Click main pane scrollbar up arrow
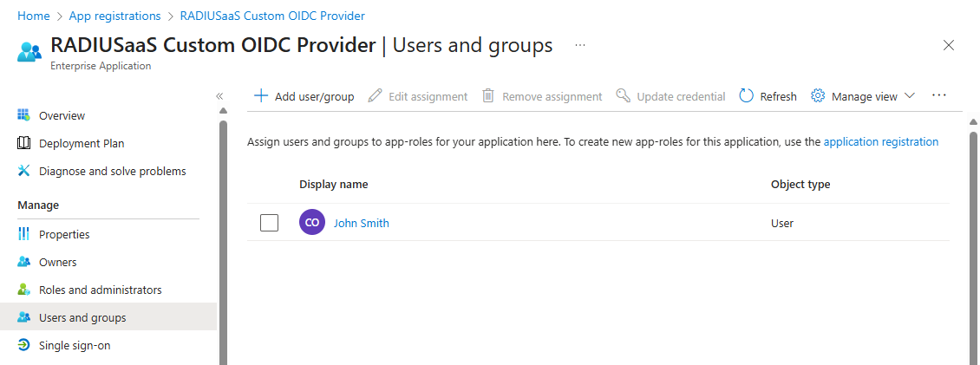 pos(973,121)
